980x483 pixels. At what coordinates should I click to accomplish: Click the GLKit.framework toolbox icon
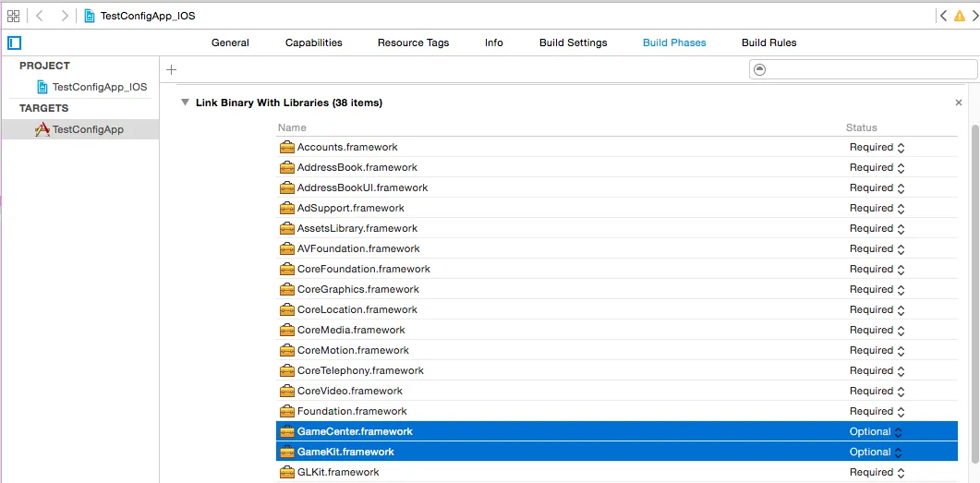point(287,472)
